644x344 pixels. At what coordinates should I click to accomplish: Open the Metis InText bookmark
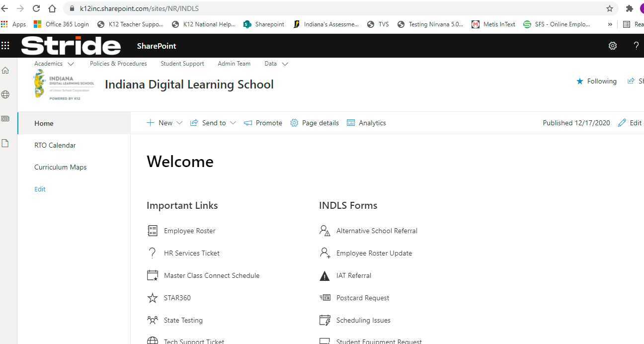(493, 24)
